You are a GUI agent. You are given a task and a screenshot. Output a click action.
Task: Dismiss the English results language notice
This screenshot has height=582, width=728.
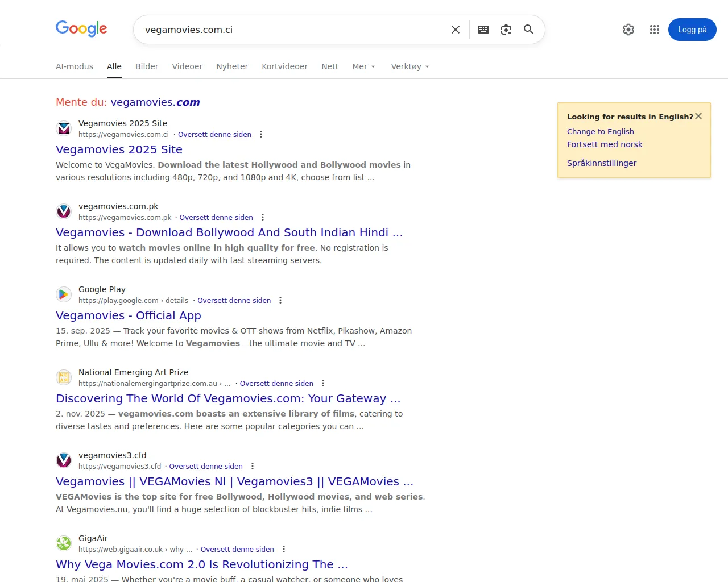698,116
